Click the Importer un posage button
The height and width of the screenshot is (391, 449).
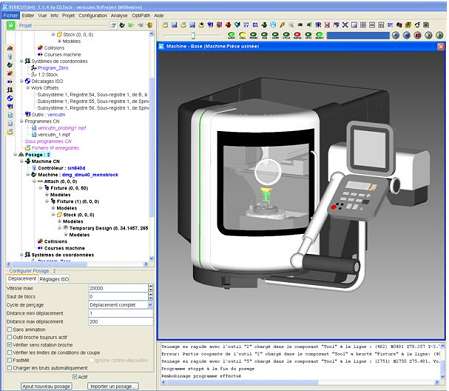click(x=113, y=386)
